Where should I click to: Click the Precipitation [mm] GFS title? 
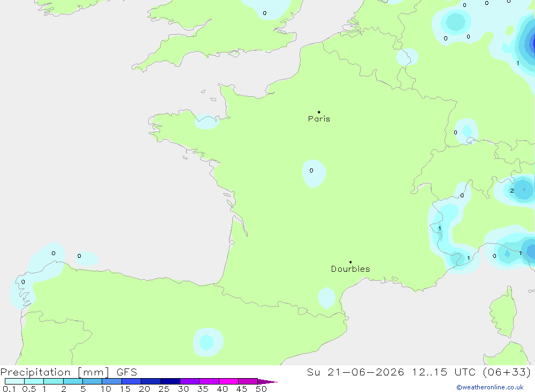coord(68,372)
